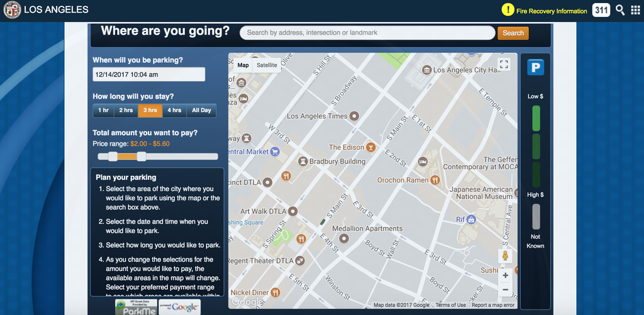Click the right price range slider handle
The image size is (644, 315).
(x=142, y=156)
